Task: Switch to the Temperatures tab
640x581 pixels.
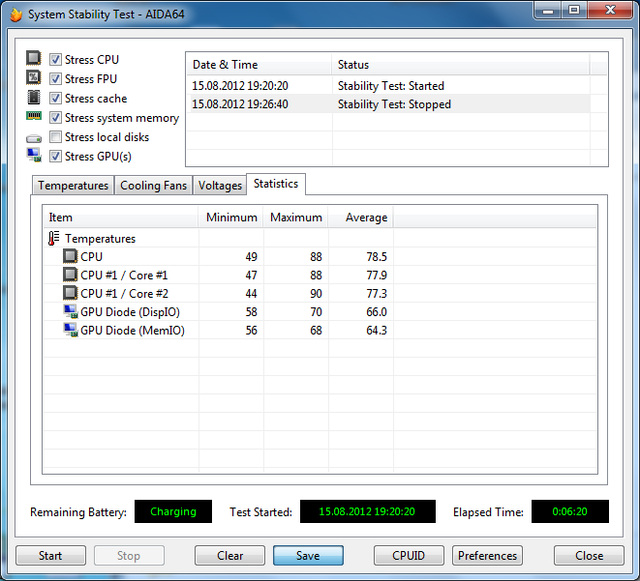Action: 73,186
